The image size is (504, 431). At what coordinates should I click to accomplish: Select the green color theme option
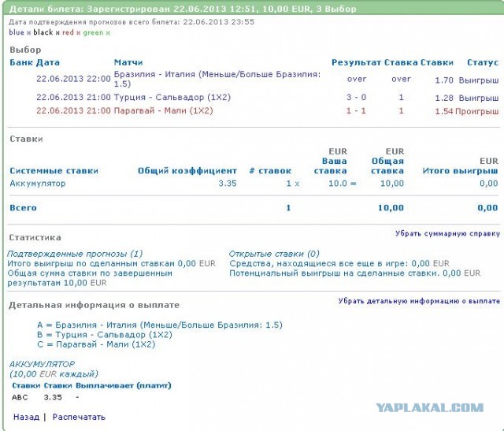pyautogui.click(x=92, y=33)
